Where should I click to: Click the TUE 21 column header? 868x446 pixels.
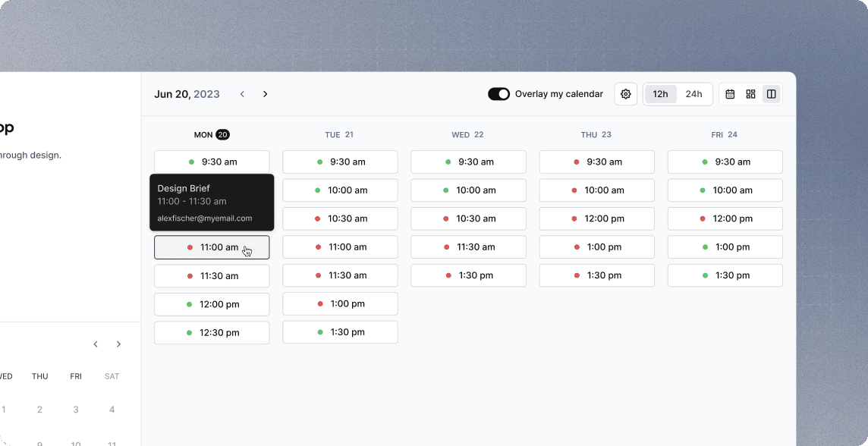[x=339, y=134]
